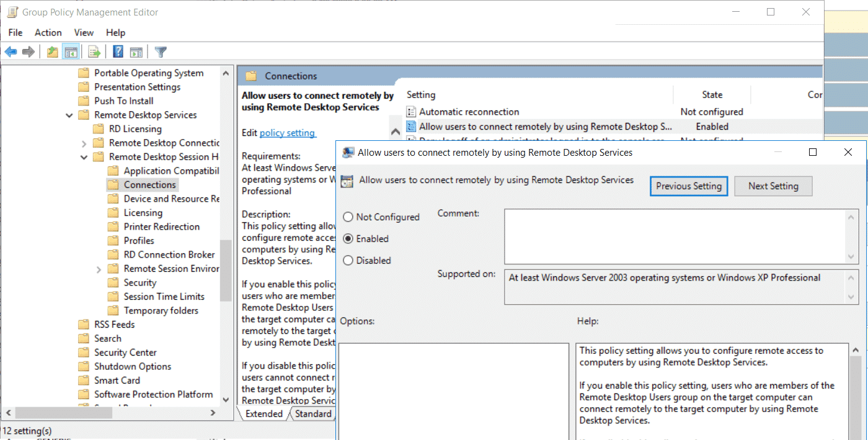Go back with the blue Back arrow
Screen dimensions: 868x440
pyautogui.click(x=11, y=52)
